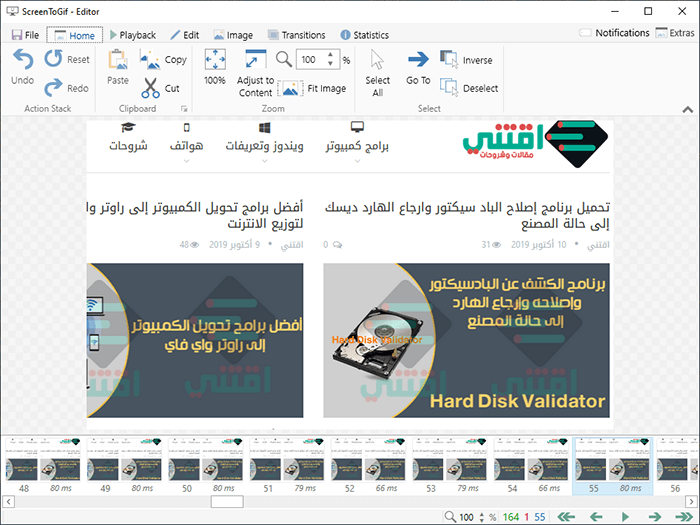The height and width of the screenshot is (525, 700).
Task: Click the status bar zoom stepper arrows
Action: click(482, 517)
